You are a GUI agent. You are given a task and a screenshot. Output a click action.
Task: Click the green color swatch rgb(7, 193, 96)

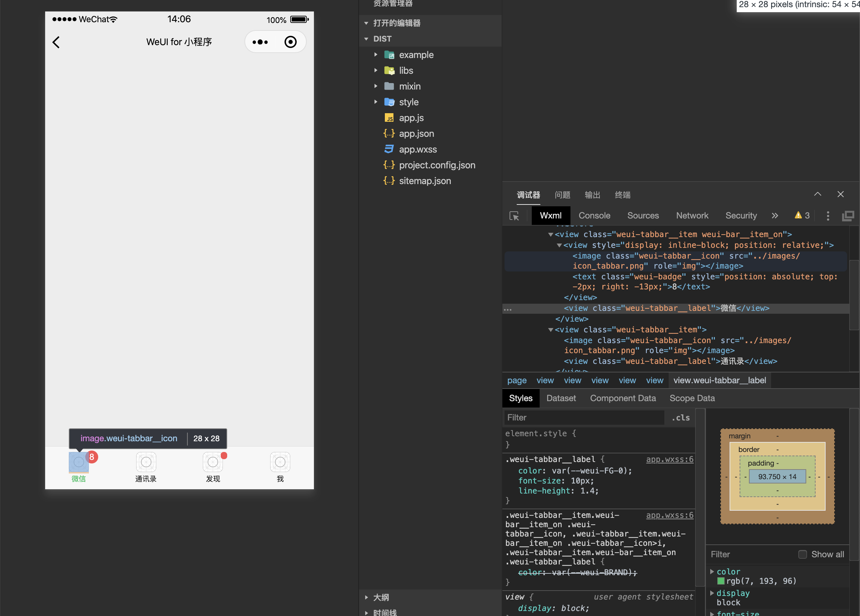point(721,581)
